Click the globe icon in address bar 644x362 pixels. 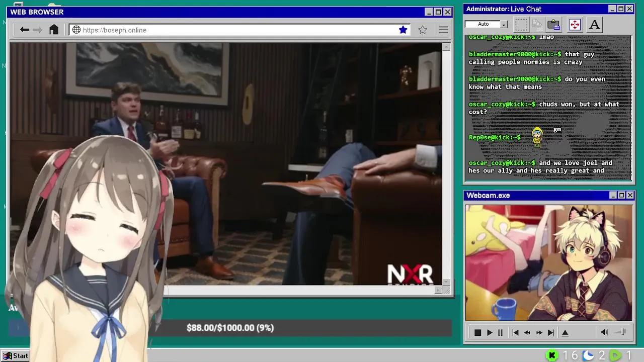(76, 30)
